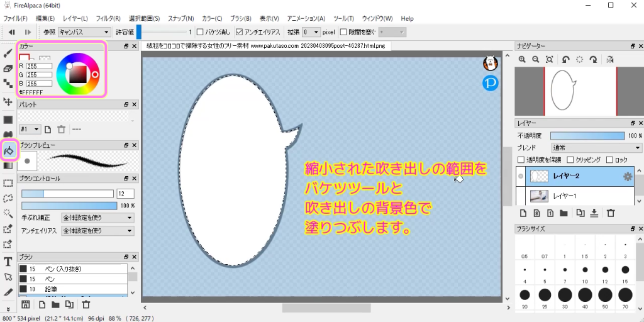Screen dimensions: 644x322
Task: Open the 拡張 pixel value dropdown
Action: pyautogui.click(x=311, y=32)
